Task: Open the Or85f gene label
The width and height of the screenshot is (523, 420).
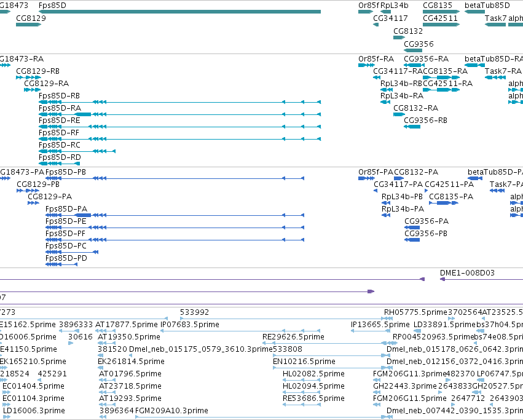Action: point(369,6)
